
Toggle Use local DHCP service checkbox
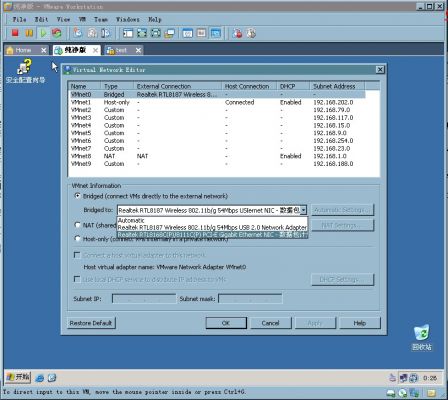(x=77, y=279)
